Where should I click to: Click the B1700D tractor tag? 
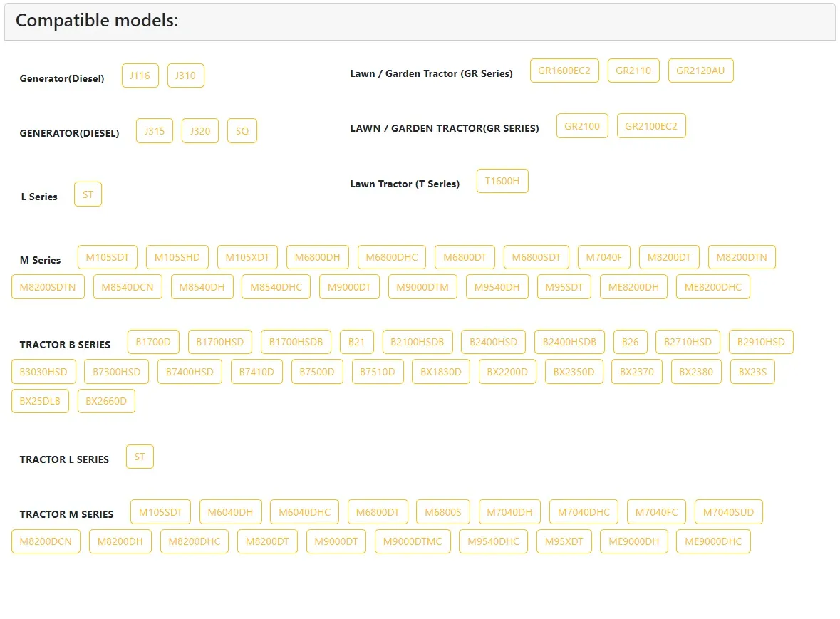point(153,342)
